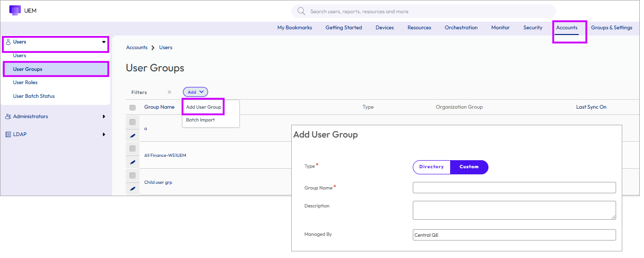
Task: Go to the Monitor tab
Action: click(x=500, y=27)
